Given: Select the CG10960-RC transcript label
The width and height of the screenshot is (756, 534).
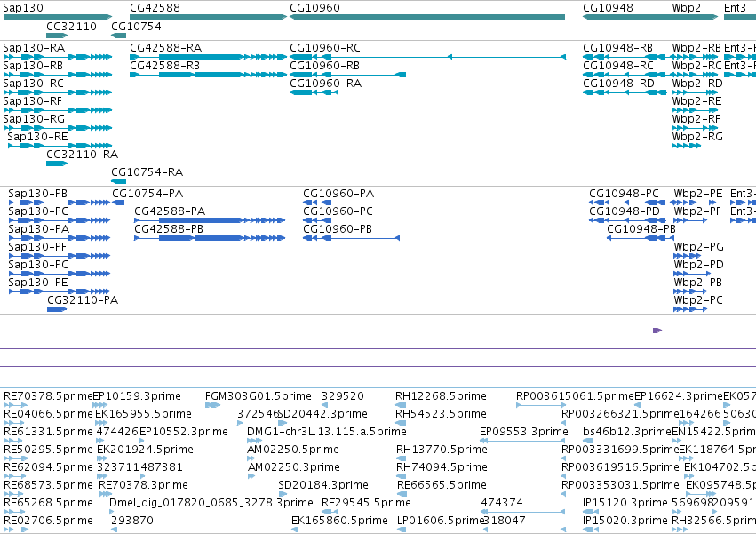Looking at the screenshot, I should pyautogui.click(x=325, y=48).
